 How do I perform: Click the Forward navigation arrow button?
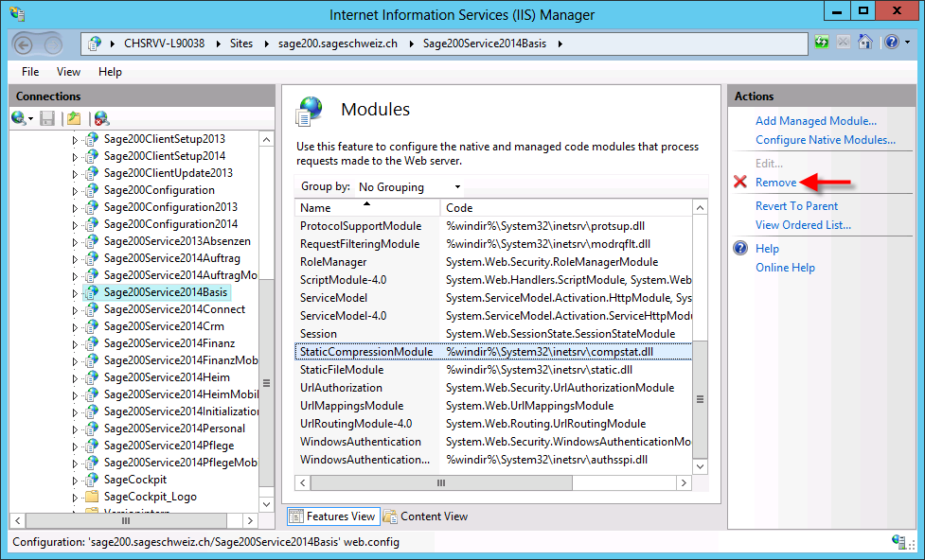[53, 44]
